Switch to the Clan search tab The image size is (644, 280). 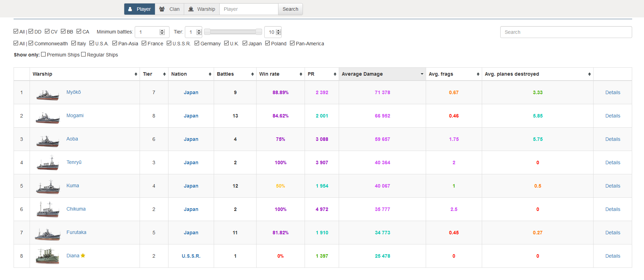click(170, 9)
